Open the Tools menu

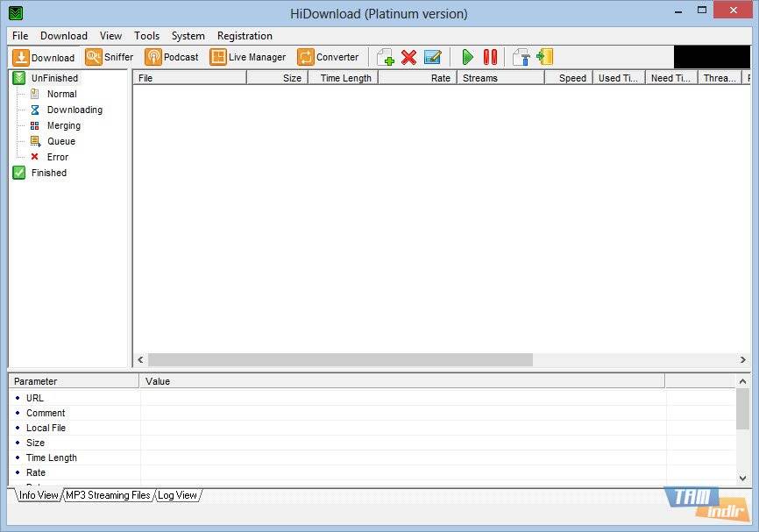pyautogui.click(x=146, y=36)
